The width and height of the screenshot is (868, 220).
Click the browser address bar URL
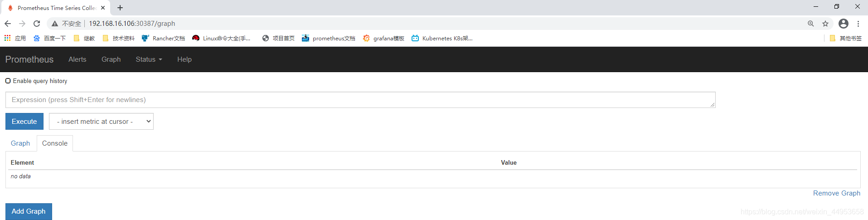tap(132, 24)
